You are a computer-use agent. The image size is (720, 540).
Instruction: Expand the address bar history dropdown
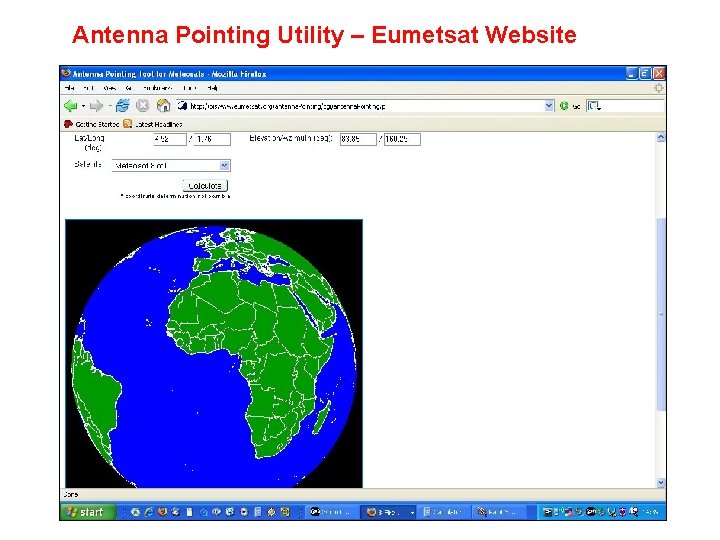pos(549,106)
